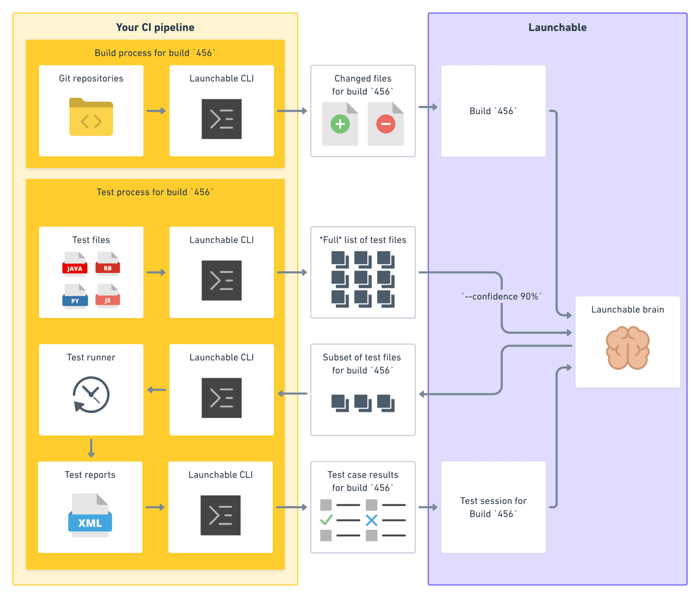
Task: Click terminal icon beside Test runner card
Action: click(x=222, y=398)
